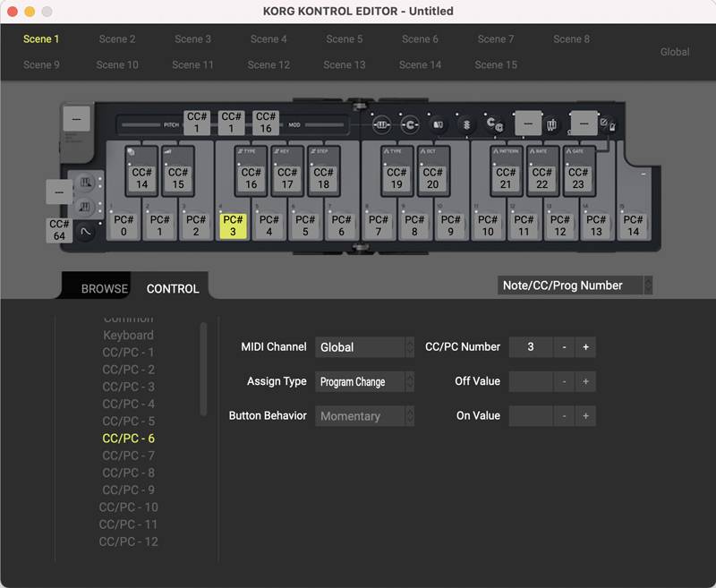716x588 pixels.
Task: Open the Assign Type dropdown
Action: 364,382
